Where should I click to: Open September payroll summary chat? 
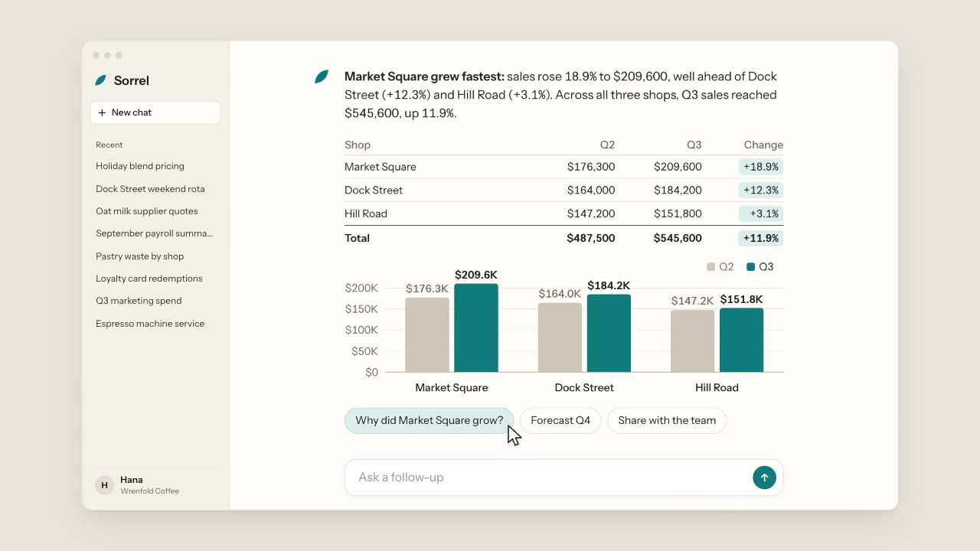155,233
